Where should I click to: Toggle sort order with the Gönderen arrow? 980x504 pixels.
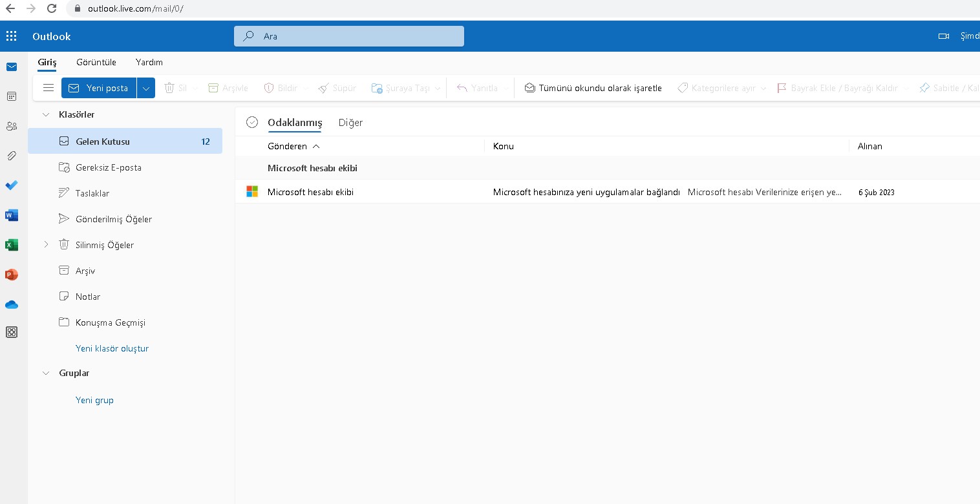(x=317, y=146)
